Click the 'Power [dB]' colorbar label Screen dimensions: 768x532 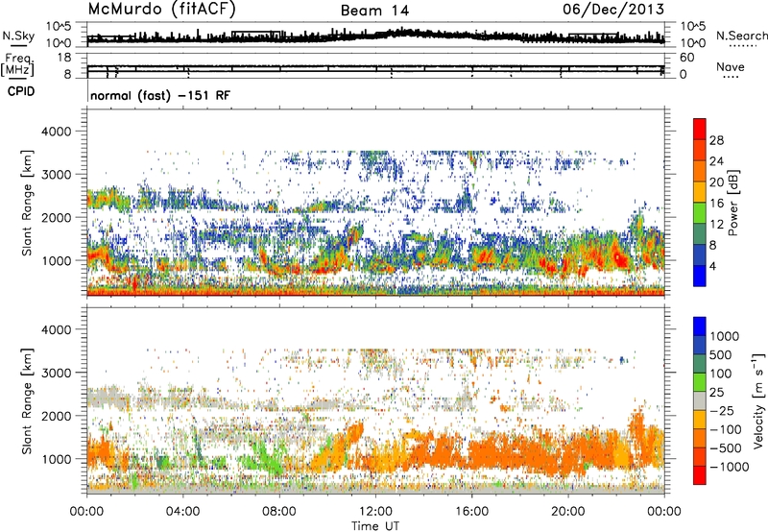(732, 203)
